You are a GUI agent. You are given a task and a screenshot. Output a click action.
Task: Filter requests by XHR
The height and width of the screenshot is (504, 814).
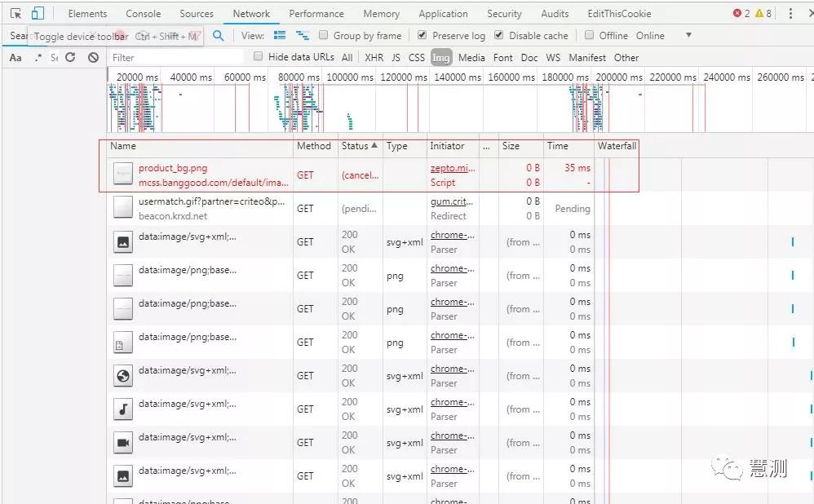[x=374, y=58]
